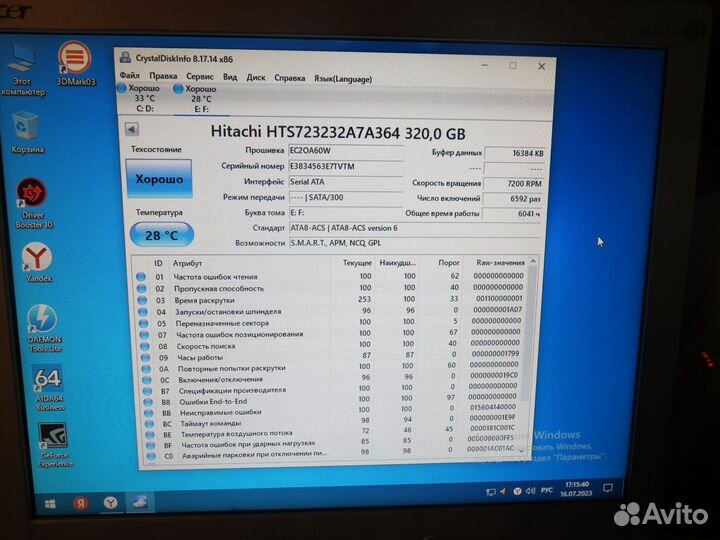Click the serial number field
Image resolution: width=720 pixels, height=540 pixels.
click(x=345, y=167)
